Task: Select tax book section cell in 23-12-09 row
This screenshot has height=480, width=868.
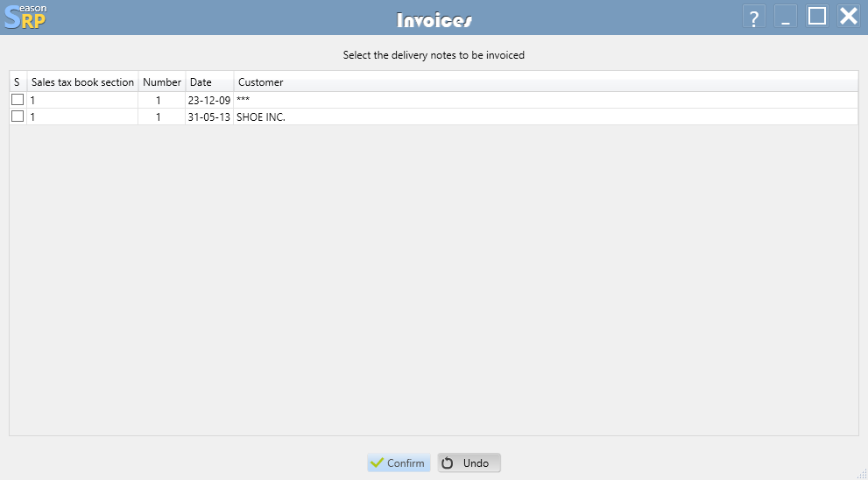Action: click(x=82, y=100)
